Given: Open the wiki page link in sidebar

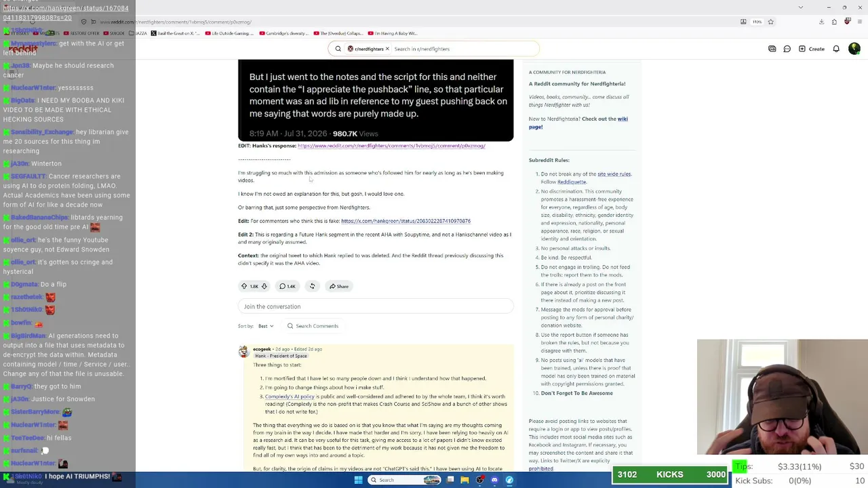Looking at the screenshot, I should 578,123.
